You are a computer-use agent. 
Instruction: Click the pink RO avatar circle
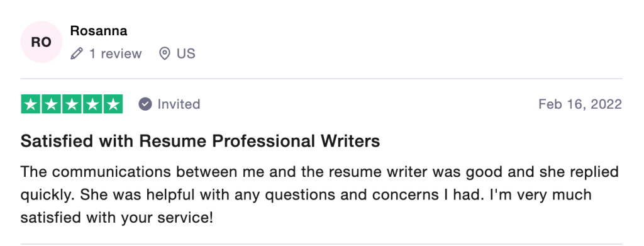click(x=41, y=42)
